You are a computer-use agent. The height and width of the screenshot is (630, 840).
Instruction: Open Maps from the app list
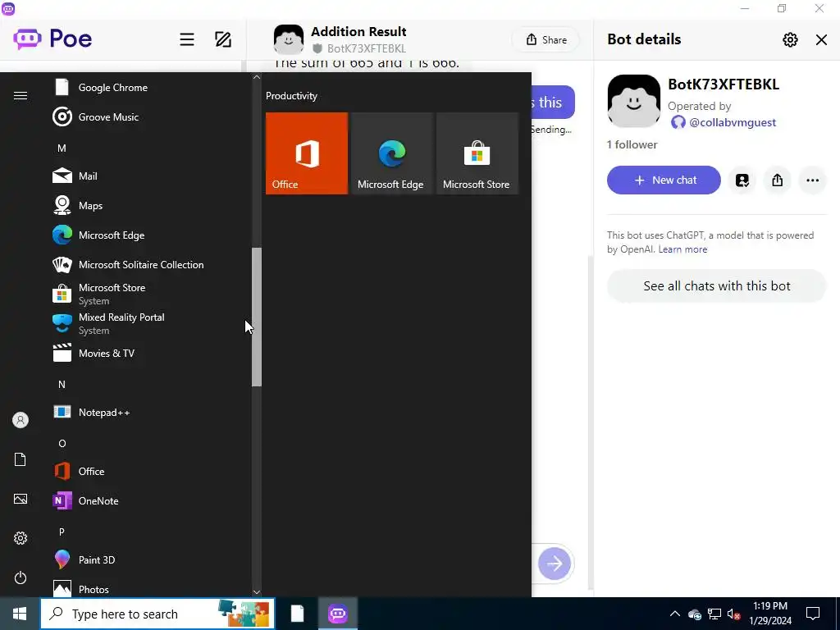coord(149,205)
